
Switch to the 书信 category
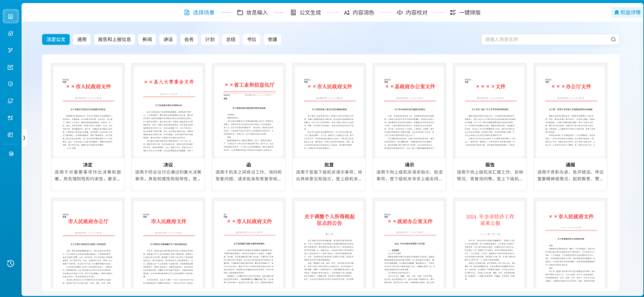(x=252, y=39)
